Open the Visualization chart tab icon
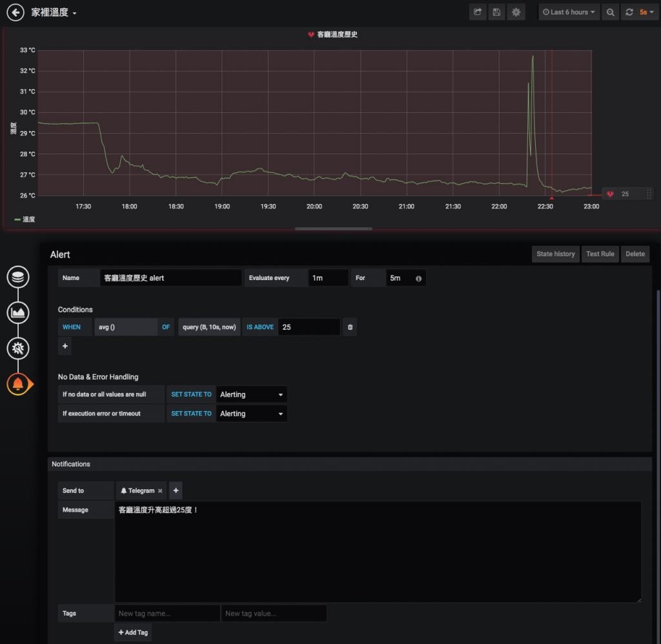The image size is (661, 644). pyautogui.click(x=17, y=313)
